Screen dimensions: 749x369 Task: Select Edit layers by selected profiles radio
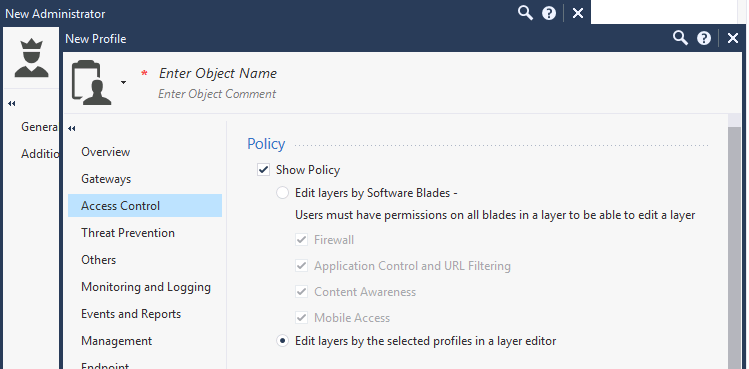(x=282, y=341)
